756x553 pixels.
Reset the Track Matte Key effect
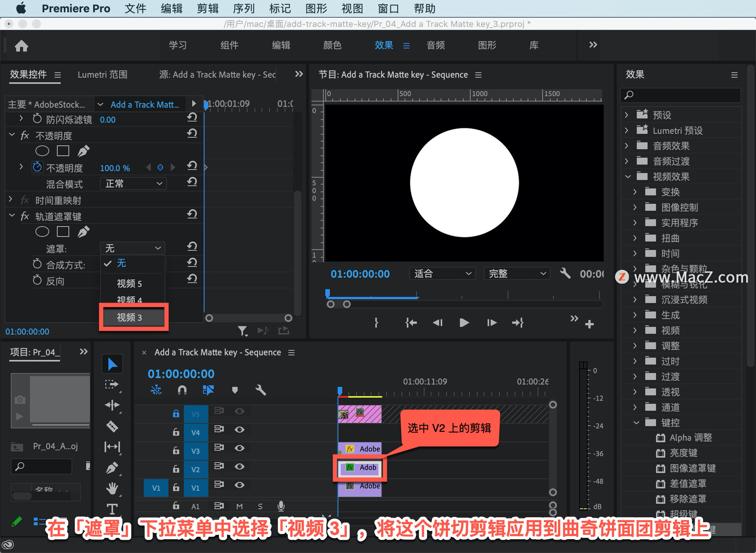[x=192, y=214]
